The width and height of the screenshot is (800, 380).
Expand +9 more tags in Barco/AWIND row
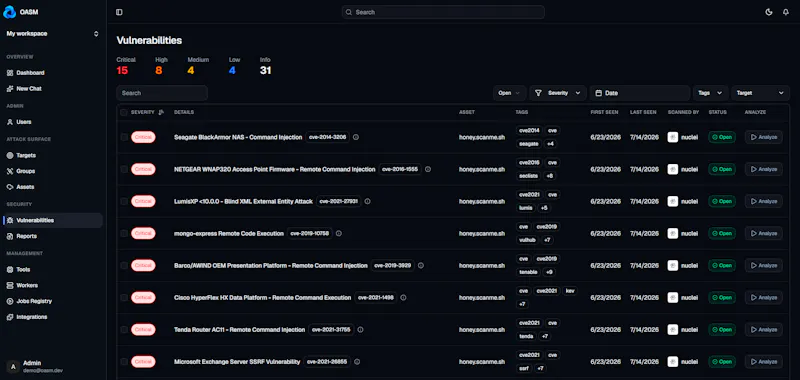[x=549, y=272]
